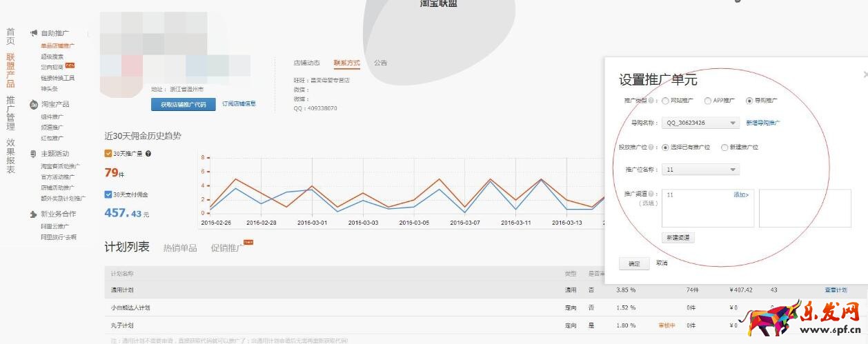Choose the 新建推广位 radio option
The height and width of the screenshot is (344, 868).
pos(724,148)
